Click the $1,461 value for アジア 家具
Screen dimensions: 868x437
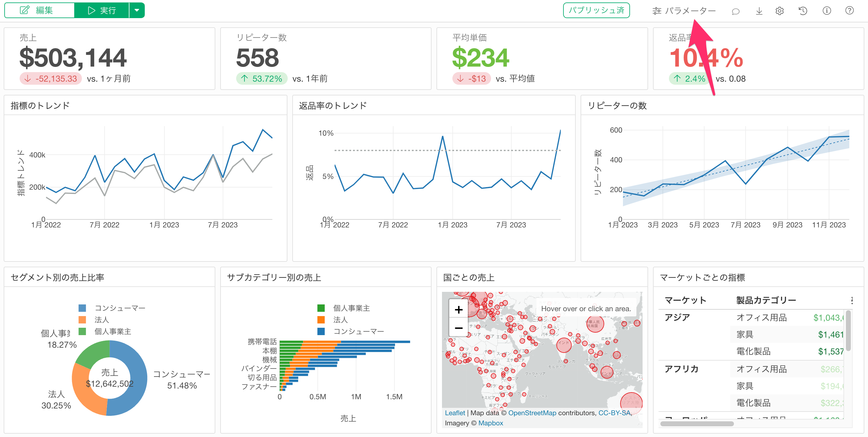click(830, 335)
